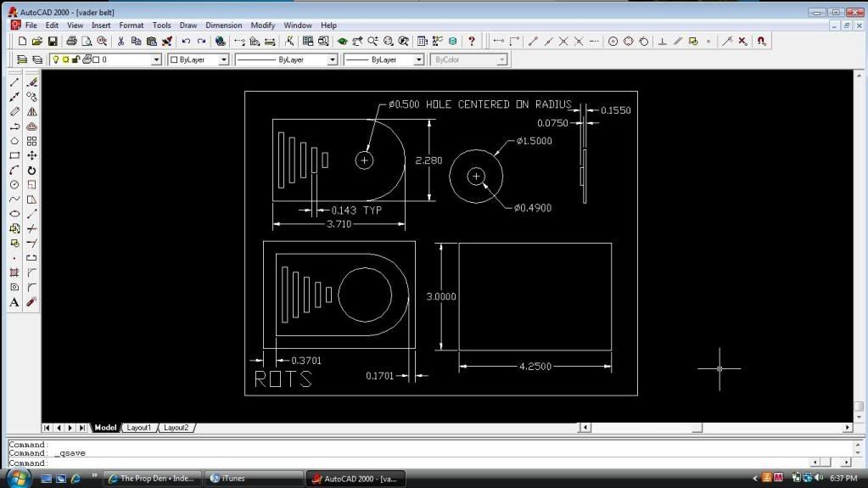This screenshot has height=488, width=868.
Task: Select the Construction Line tool
Action: point(14,97)
